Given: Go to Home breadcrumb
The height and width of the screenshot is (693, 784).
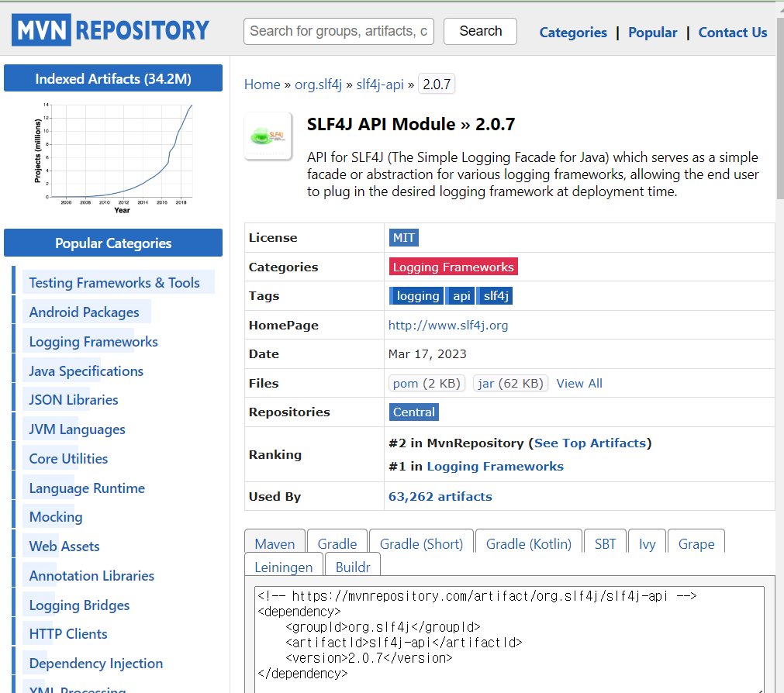Looking at the screenshot, I should tap(262, 84).
